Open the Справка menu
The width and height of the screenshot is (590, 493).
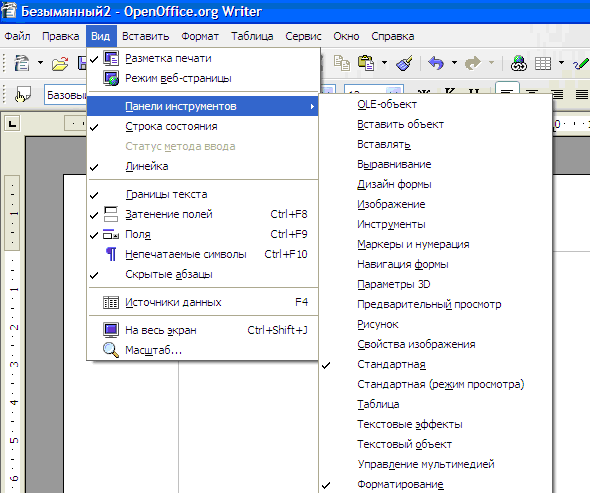pyautogui.click(x=393, y=36)
